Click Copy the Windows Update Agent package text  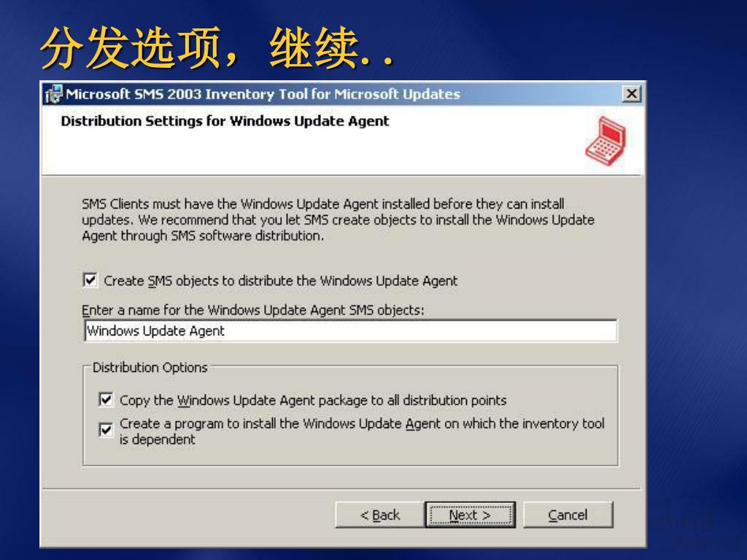[313, 400]
